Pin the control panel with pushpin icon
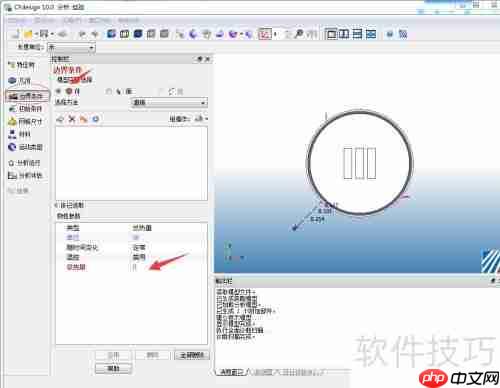Screen dimensions: 500x388 coord(199,59)
